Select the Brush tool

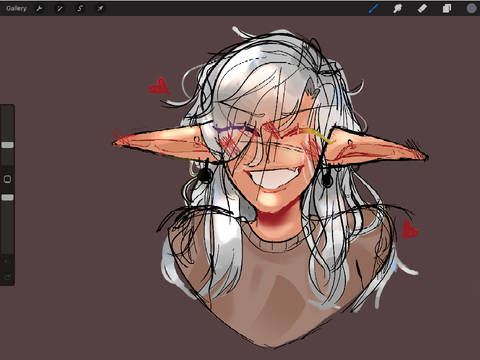tap(373, 8)
